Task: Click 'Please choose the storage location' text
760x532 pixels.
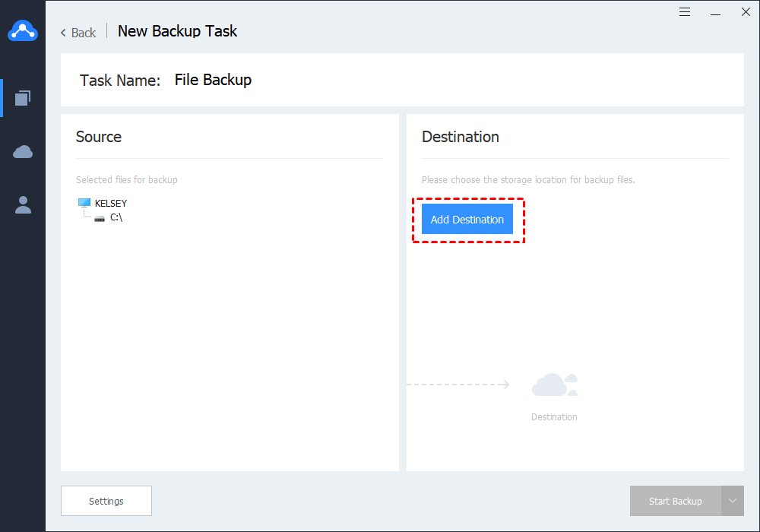Action: click(x=528, y=180)
